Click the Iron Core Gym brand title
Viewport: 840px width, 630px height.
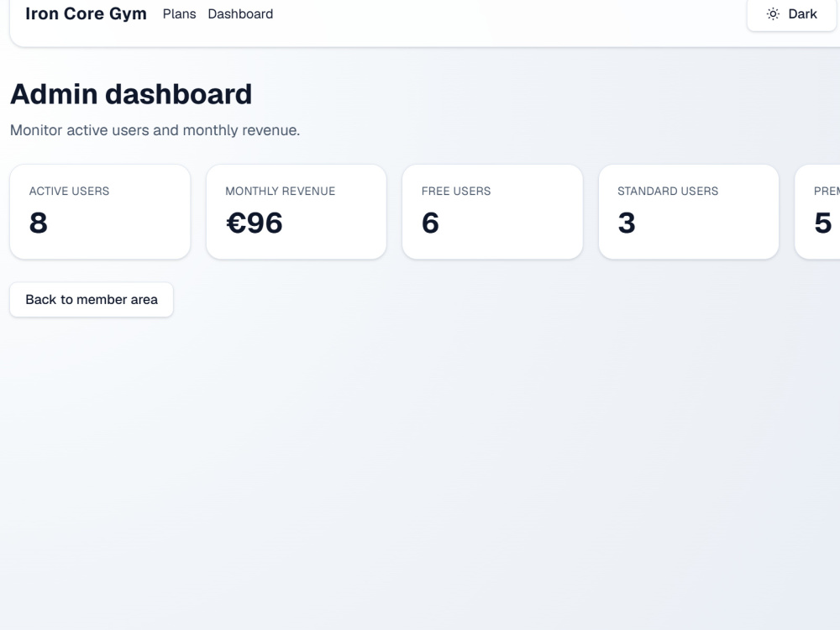tap(86, 13)
